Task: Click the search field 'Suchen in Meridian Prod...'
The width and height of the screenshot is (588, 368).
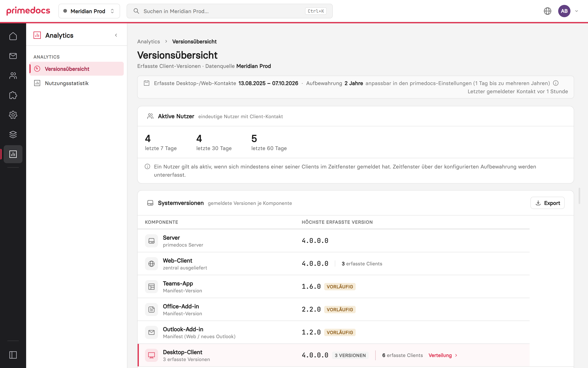Action: (x=230, y=11)
